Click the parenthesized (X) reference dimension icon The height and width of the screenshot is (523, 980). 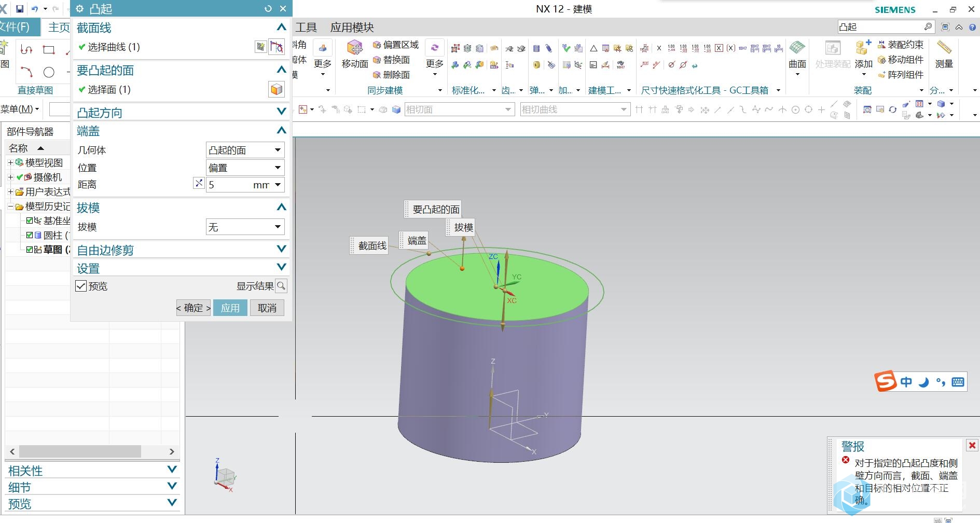(x=730, y=48)
